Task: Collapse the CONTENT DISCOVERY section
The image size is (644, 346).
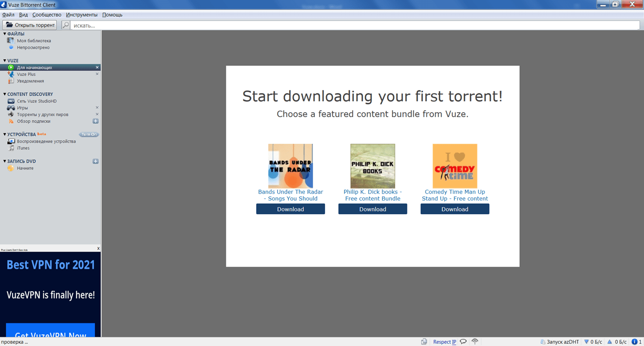Action: click(5, 94)
